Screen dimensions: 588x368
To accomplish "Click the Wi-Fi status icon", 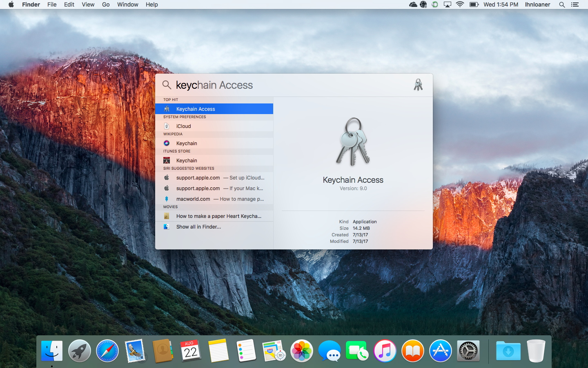I will coord(460,4).
